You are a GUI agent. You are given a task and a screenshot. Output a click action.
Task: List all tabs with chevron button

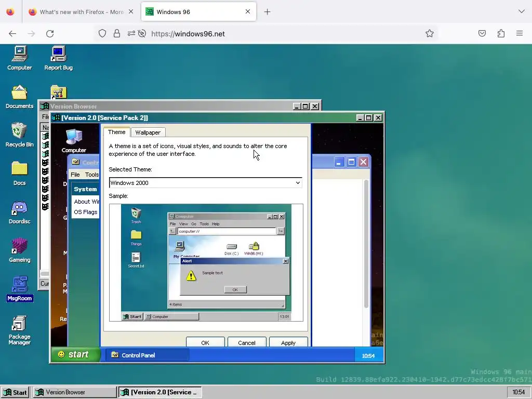pos(522,11)
